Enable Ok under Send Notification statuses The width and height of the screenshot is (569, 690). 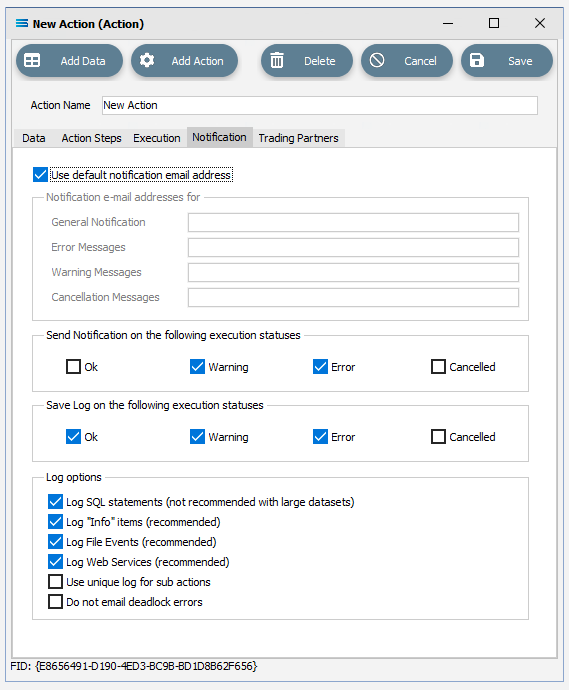tap(73, 367)
